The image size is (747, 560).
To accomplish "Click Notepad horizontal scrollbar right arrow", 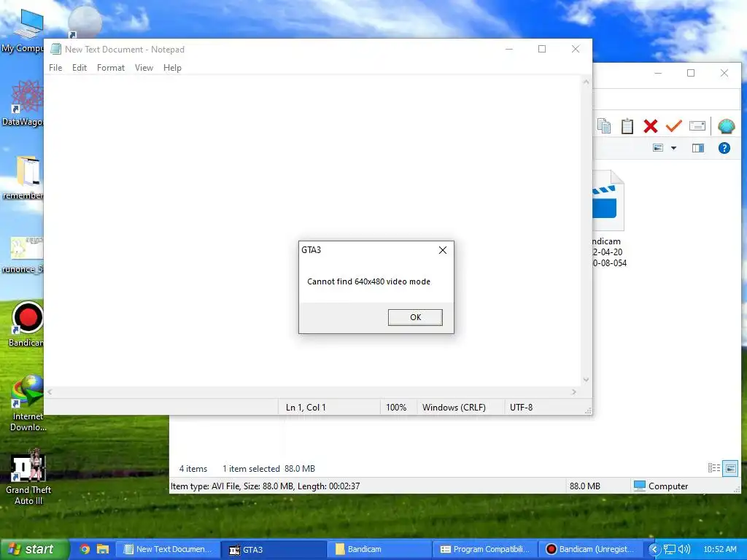I will [574, 392].
